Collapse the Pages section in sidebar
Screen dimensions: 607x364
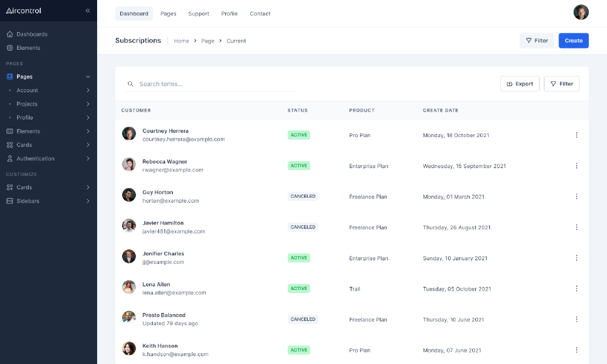88,76
